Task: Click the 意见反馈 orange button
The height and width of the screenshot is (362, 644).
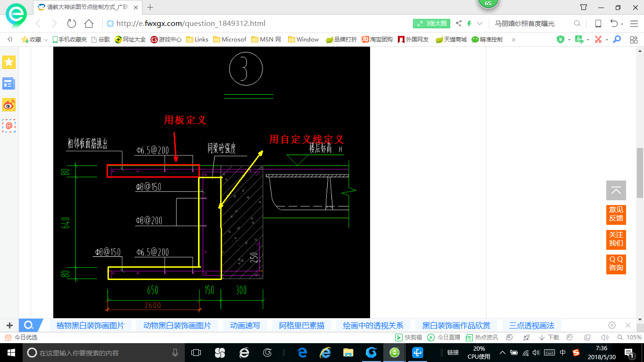Action: (x=616, y=214)
